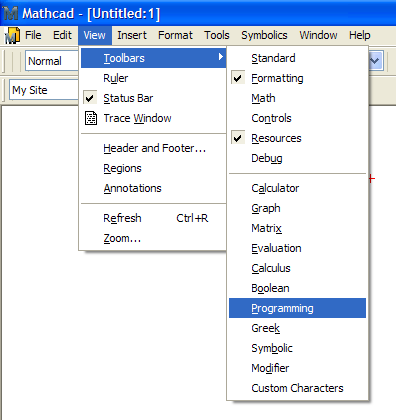
Task: Open the Format menu
Action: pos(175,35)
